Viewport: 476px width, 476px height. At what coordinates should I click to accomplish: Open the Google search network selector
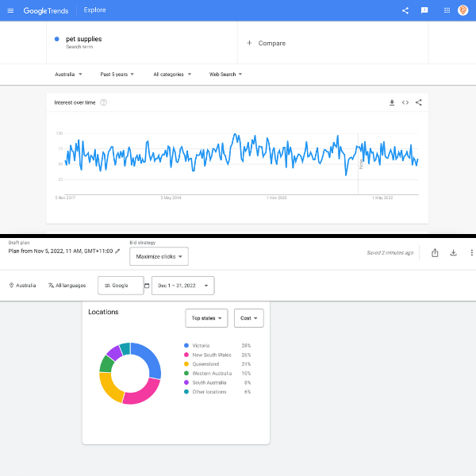click(x=121, y=286)
